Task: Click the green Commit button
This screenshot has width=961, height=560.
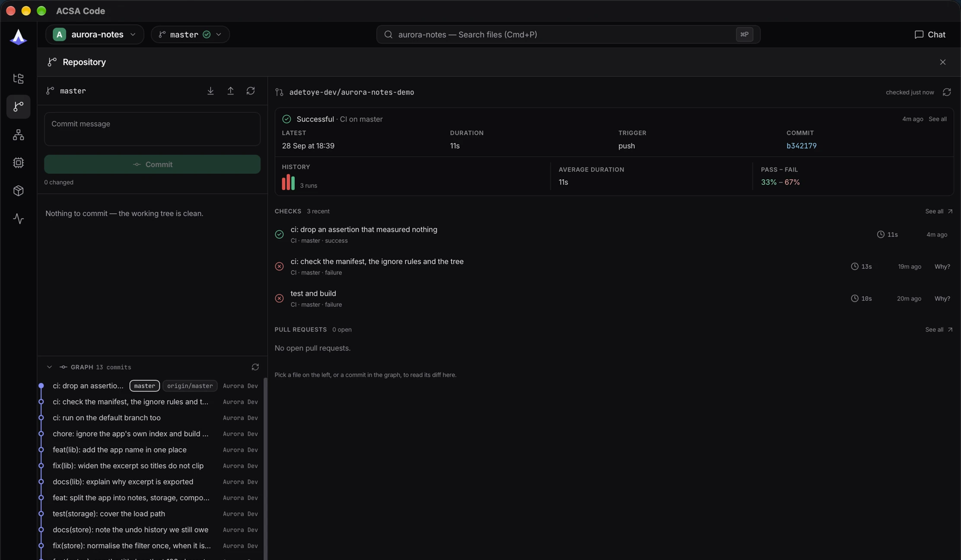Action: [152, 165]
